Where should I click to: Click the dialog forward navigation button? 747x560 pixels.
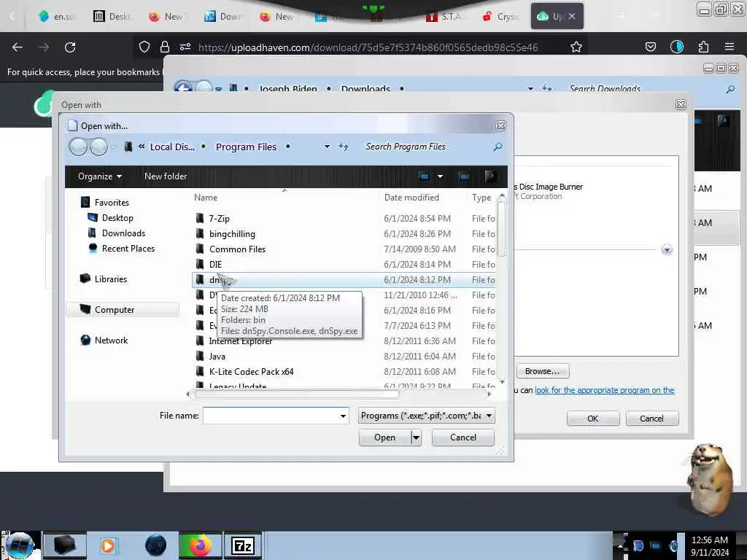point(98,147)
